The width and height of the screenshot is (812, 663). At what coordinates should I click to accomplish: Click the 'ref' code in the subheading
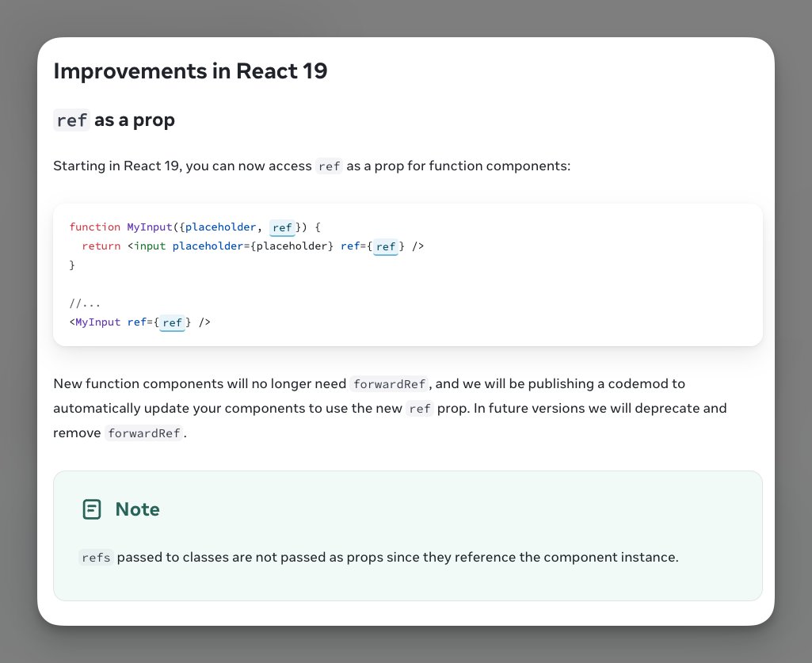coord(71,120)
